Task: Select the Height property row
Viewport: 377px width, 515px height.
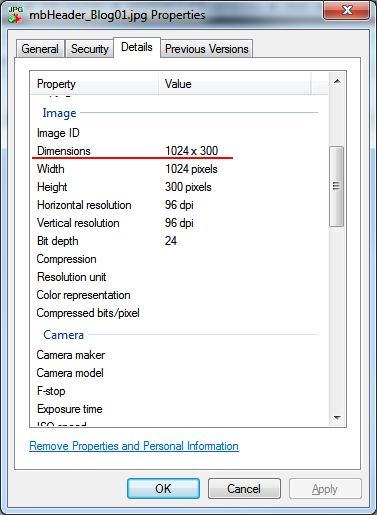Action: 179,187
